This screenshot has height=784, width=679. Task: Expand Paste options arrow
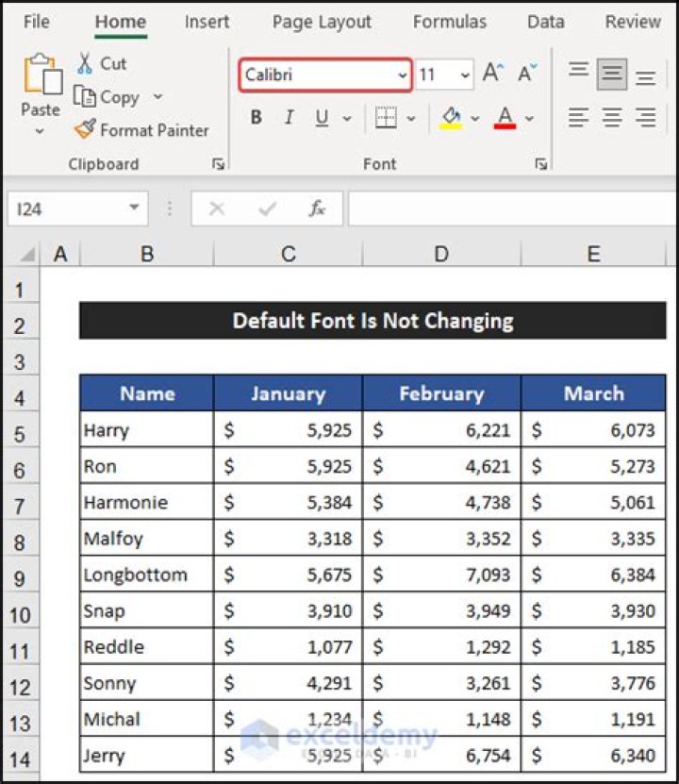tap(40, 131)
